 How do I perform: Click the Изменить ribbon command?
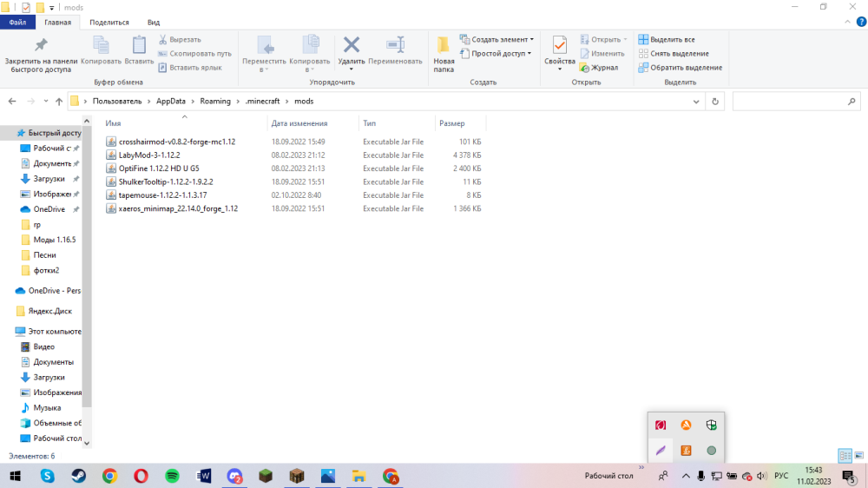(602, 54)
